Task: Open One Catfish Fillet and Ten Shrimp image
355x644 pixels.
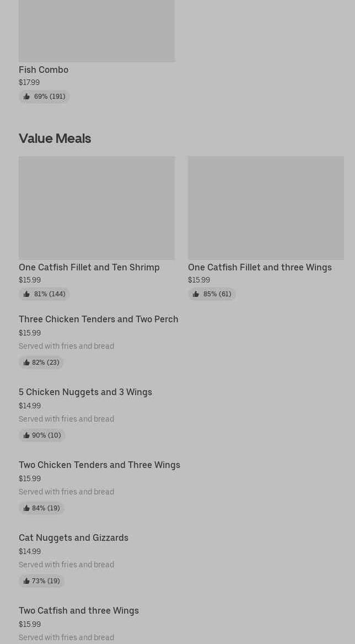Action: [x=96, y=207]
